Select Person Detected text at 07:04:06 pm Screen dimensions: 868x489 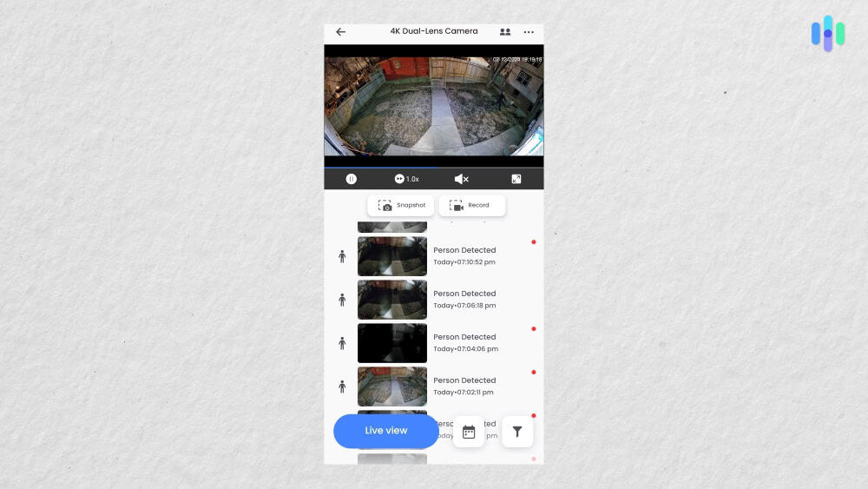pyautogui.click(x=464, y=337)
